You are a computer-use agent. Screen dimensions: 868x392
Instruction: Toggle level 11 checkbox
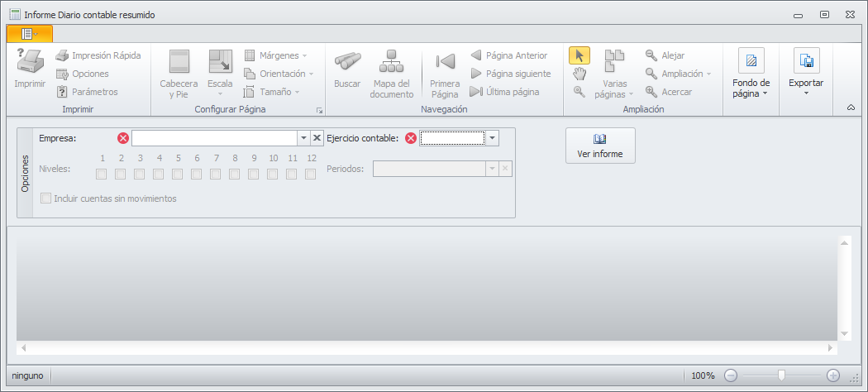pyautogui.click(x=292, y=174)
